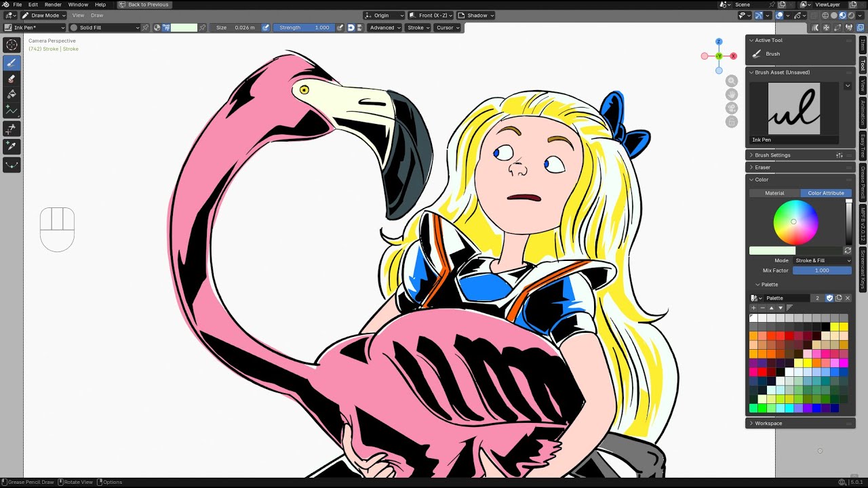This screenshot has width=868, height=488.
Task: Select Color Attribute mode button
Action: [x=826, y=193]
